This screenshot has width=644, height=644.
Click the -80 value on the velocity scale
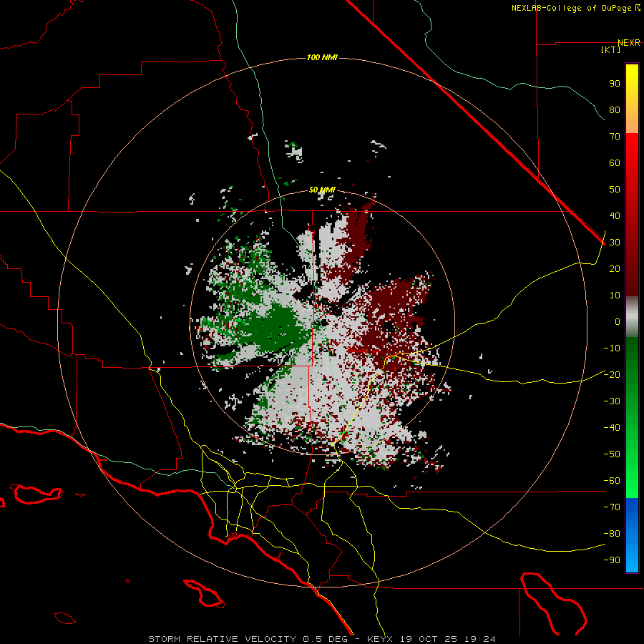click(x=612, y=534)
